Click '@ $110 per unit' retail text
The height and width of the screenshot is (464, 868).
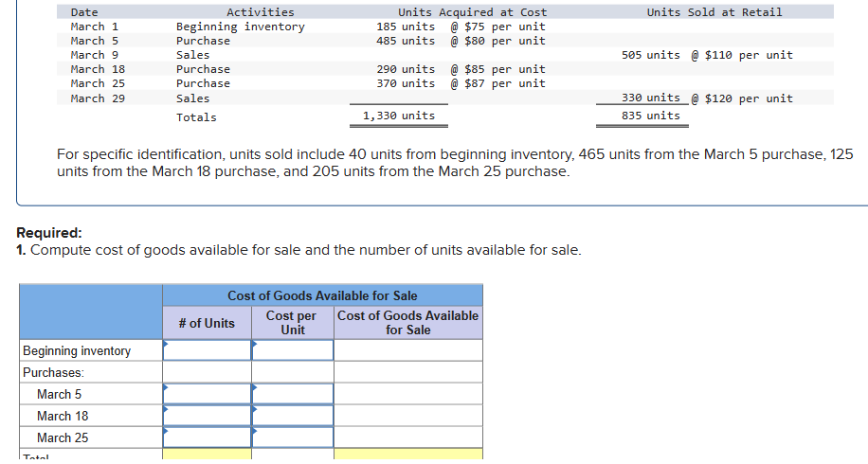point(742,55)
